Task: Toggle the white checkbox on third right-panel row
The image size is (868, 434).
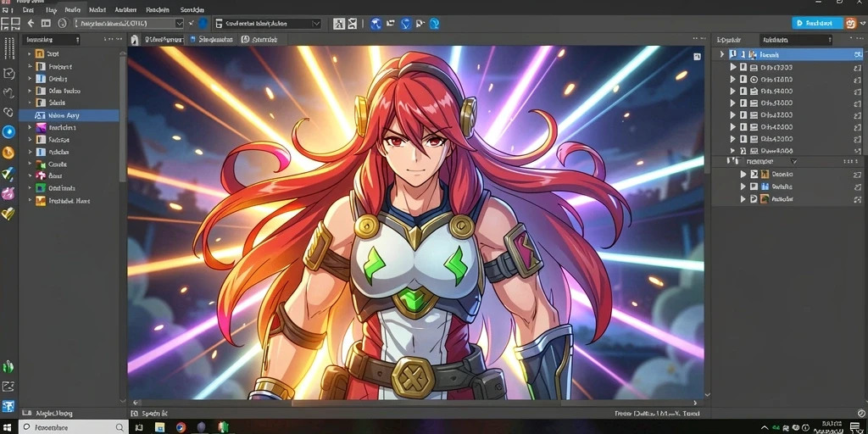Action: (x=743, y=79)
